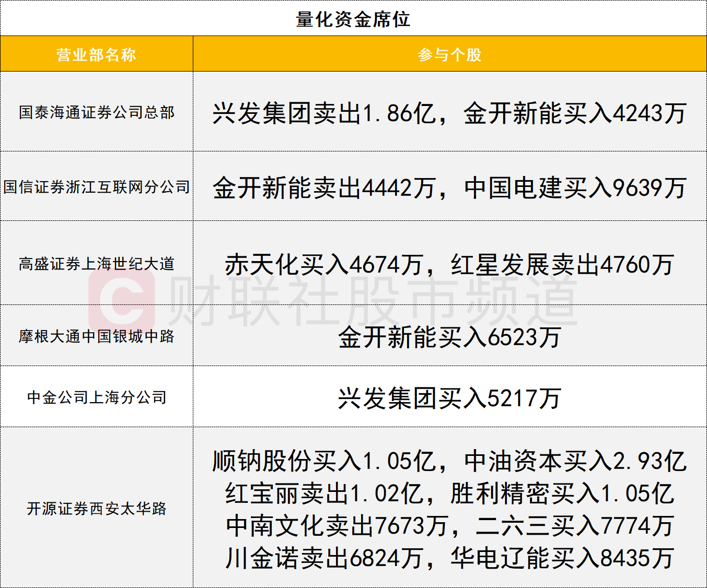Click the 金开新能买入6523万 entry
The height and width of the screenshot is (588, 707).
pos(449,337)
